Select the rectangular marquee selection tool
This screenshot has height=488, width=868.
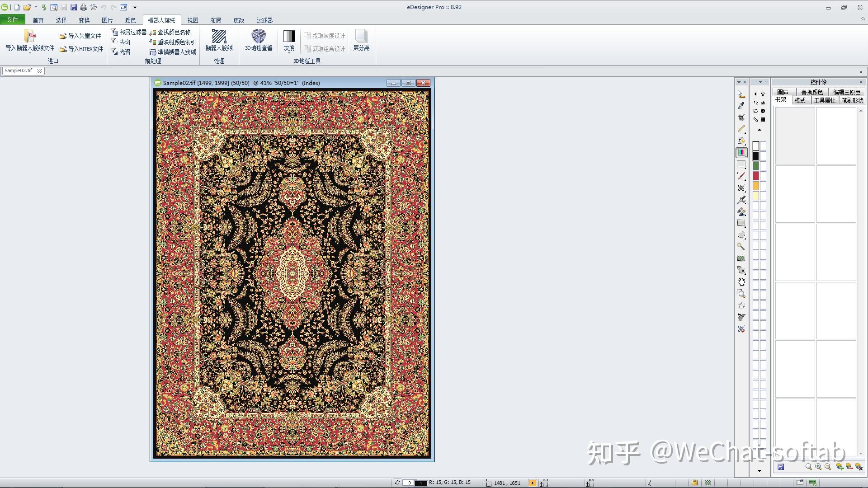(741, 223)
